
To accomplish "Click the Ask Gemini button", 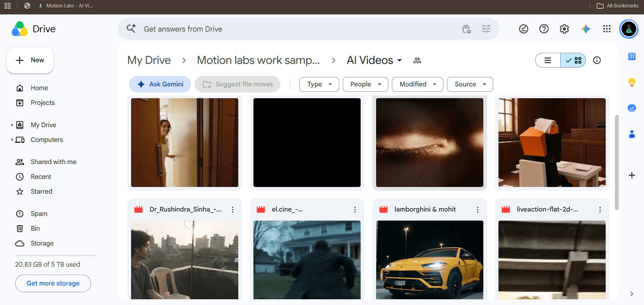I will click(x=160, y=84).
